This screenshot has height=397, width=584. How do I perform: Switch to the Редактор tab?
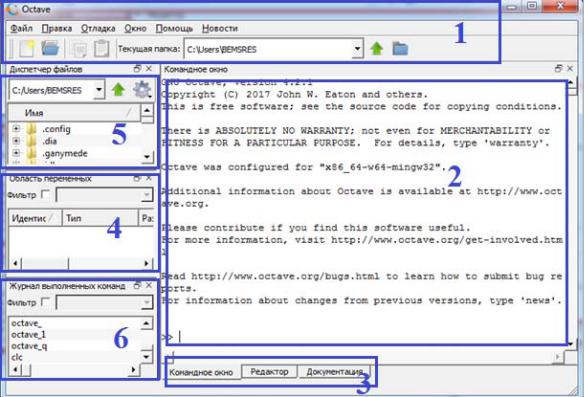coord(269,372)
